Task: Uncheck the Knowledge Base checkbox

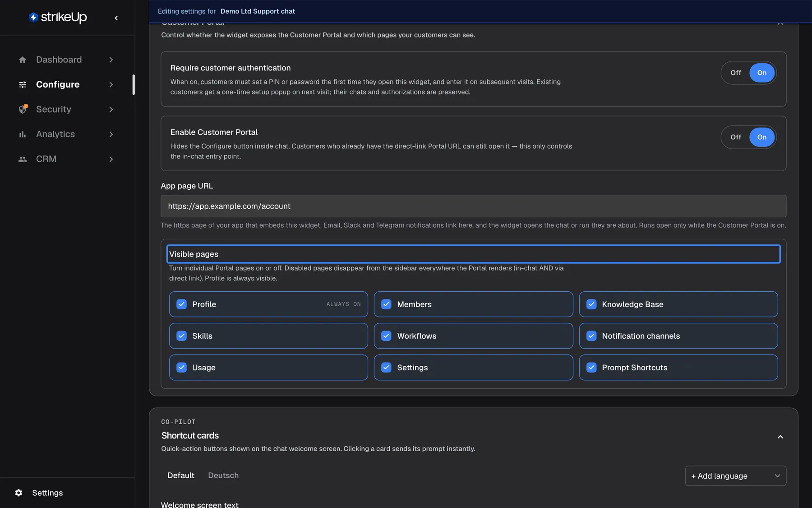Action: [x=591, y=304]
